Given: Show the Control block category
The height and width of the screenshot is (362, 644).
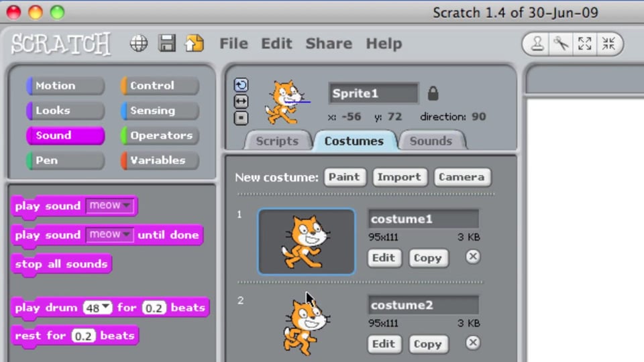Looking at the screenshot, I should click(x=160, y=86).
